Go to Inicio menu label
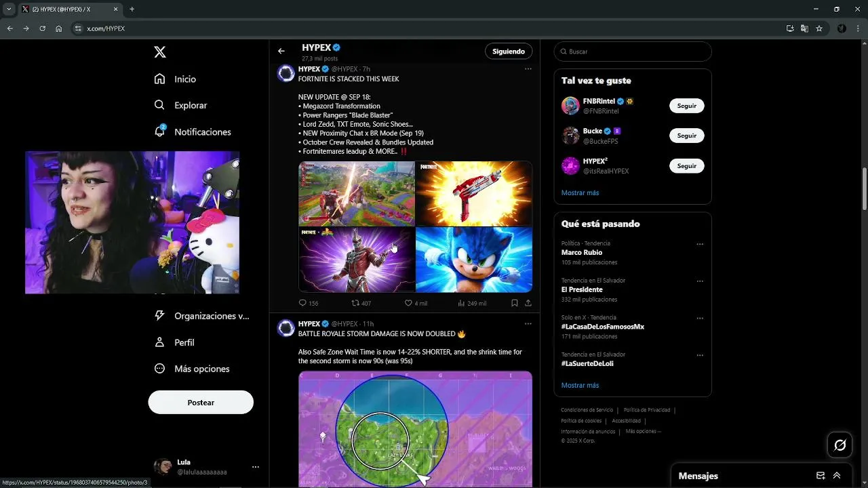 tap(185, 79)
